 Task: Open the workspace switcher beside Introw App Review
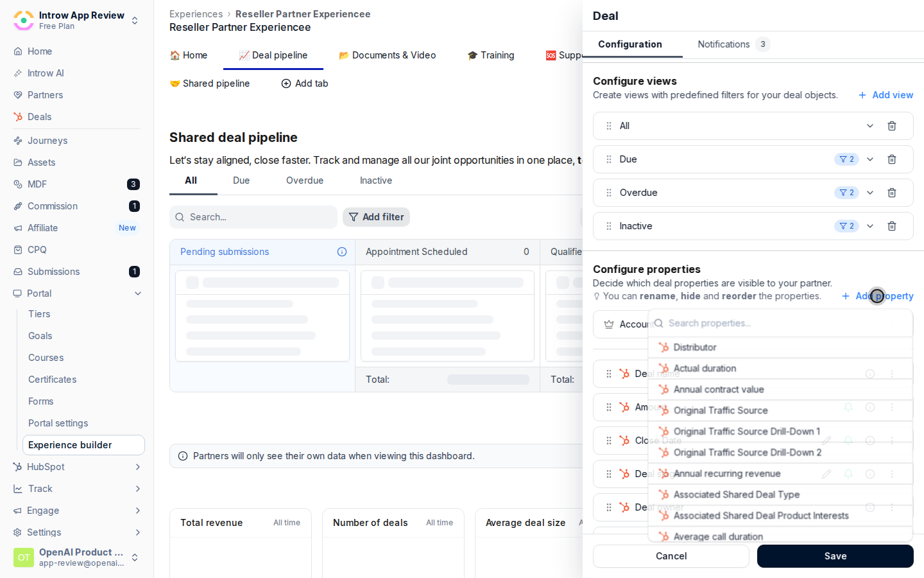pos(135,21)
